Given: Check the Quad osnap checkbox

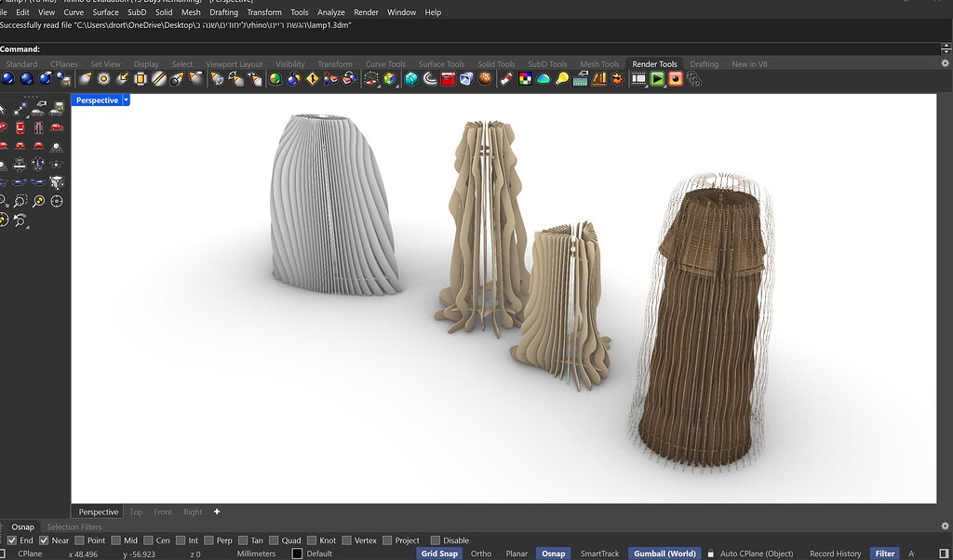Looking at the screenshot, I should click(274, 540).
